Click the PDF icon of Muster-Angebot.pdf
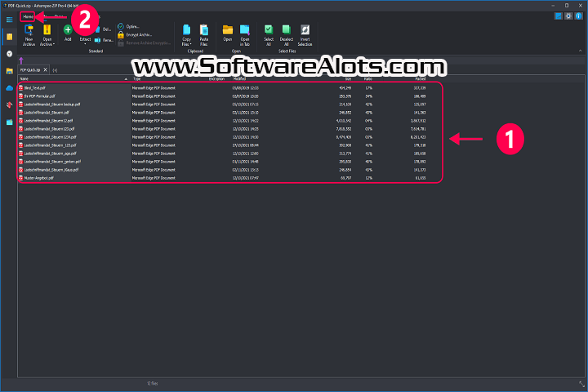This screenshot has width=588, height=392. click(21, 178)
